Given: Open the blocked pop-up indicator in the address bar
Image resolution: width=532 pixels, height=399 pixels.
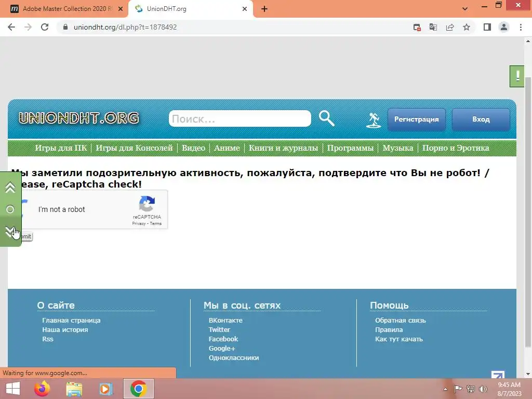Looking at the screenshot, I should click(x=417, y=27).
